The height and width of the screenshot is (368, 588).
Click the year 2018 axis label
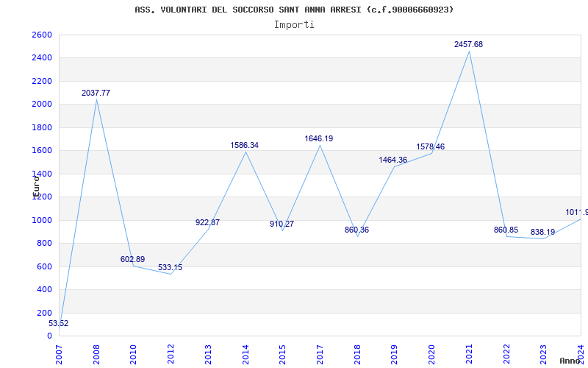tap(357, 354)
